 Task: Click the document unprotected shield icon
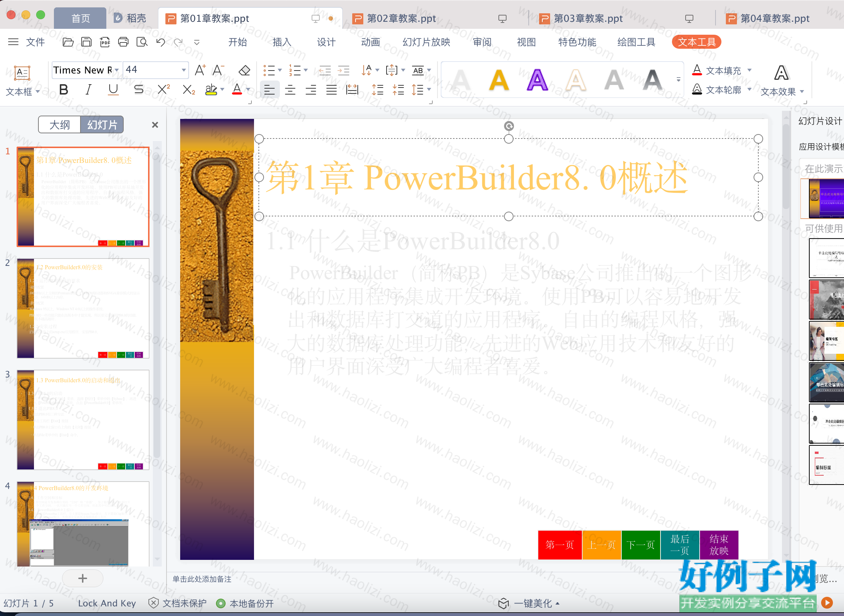pos(153,603)
